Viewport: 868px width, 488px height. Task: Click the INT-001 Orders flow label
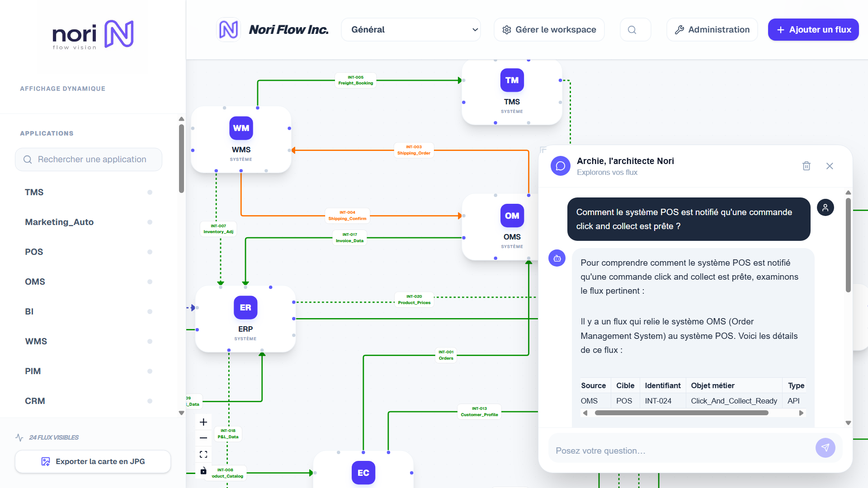pos(446,355)
